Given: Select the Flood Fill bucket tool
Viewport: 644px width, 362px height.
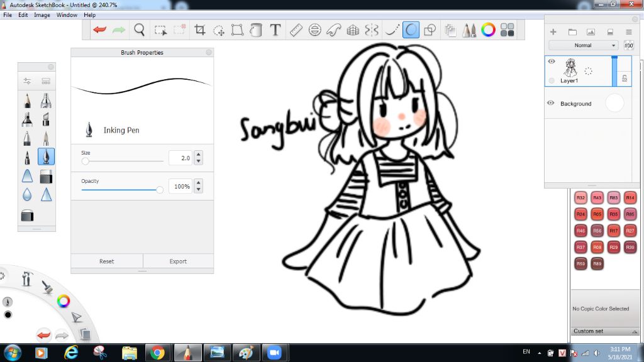Looking at the screenshot, I should click(256, 30).
